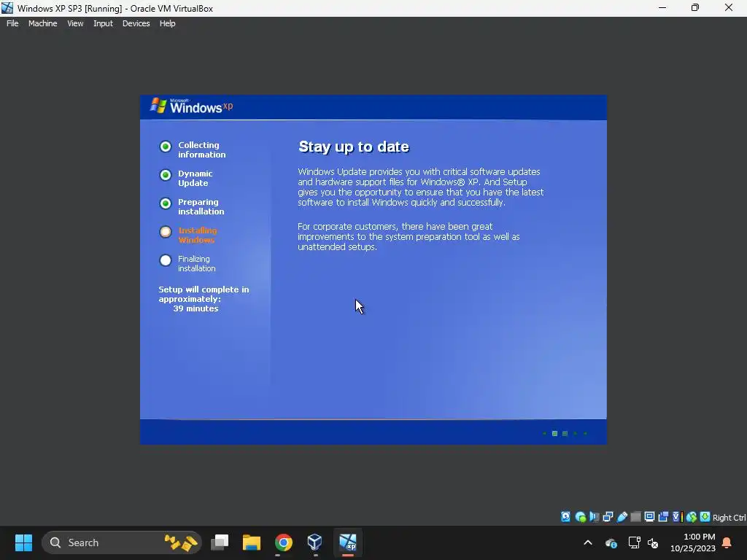Screen dimensions: 747x560
Task: Click the Installing Windows step bullet
Action: tap(166, 232)
